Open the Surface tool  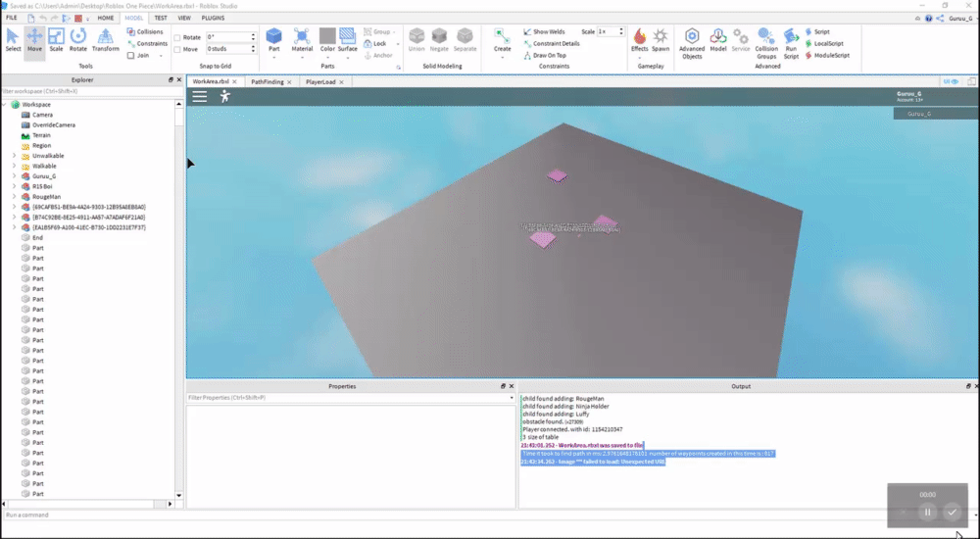click(348, 40)
